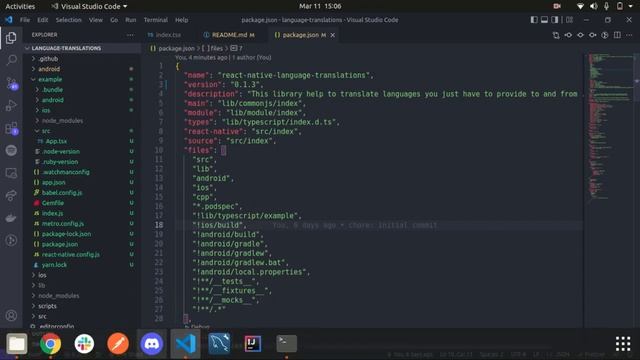Close the package.json tab
The width and height of the screenshot is (640, 360).
(333, 35)
